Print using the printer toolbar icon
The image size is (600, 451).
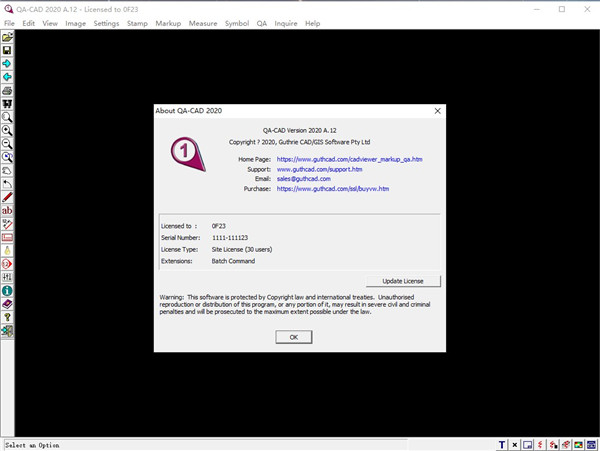(7, 90)
